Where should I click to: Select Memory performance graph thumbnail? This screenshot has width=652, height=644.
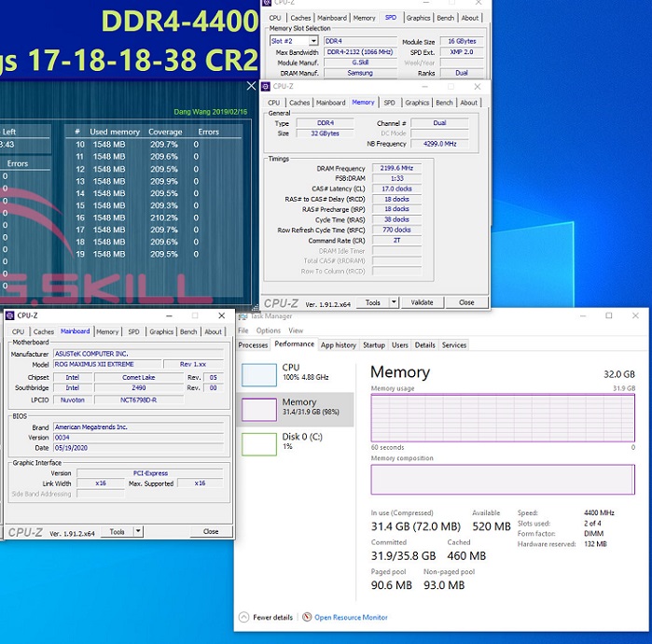259,410
